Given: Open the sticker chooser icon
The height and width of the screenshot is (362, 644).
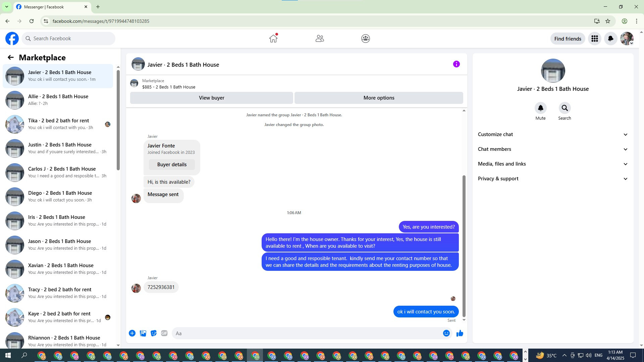Looking at the screenshot, I should pyautogui.click(x=154, y=333).
